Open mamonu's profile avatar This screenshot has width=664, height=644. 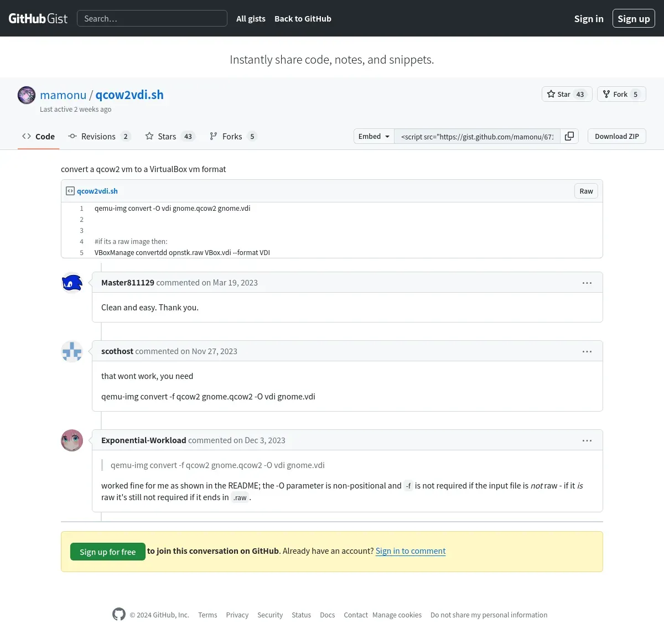point(27,95)
